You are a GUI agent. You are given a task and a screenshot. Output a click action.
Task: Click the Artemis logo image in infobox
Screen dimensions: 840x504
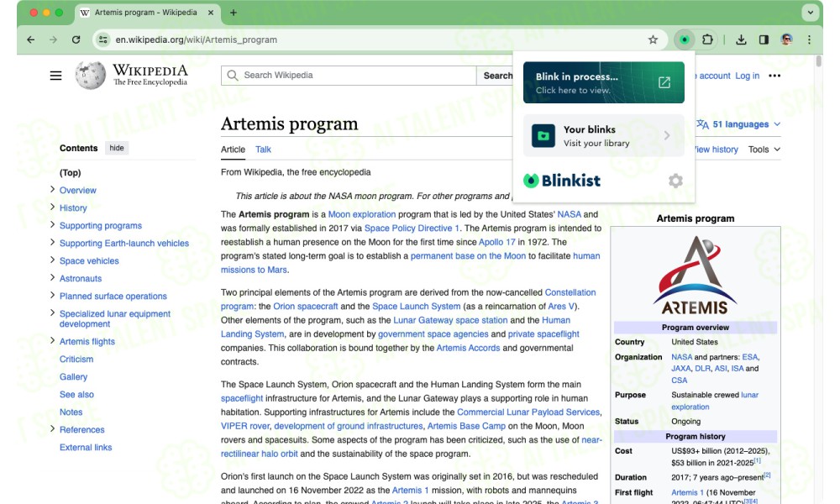[x=695, y=276]
